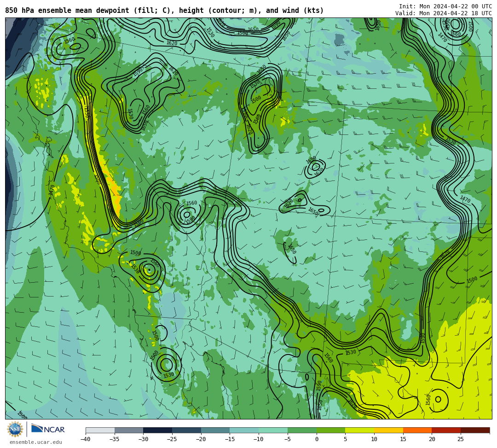Click the teal swatch between −20 and −15

coord(215,430)
